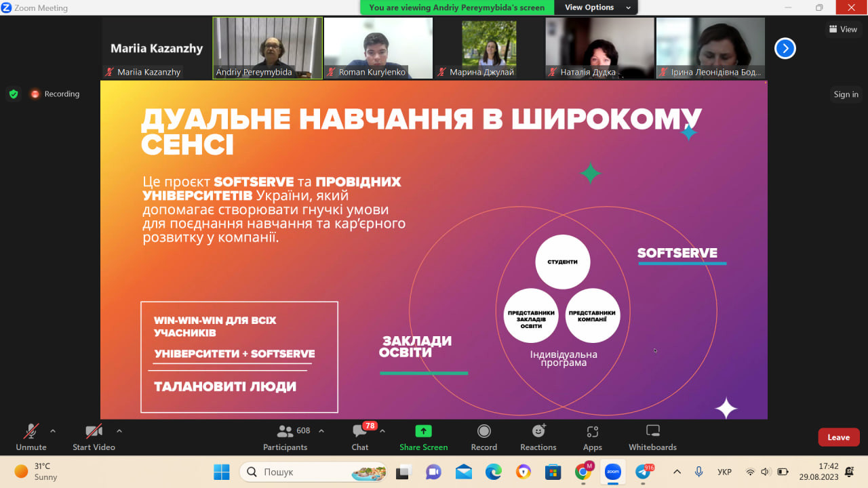Expand audio options arrow next to Unmute
Viewport: 868px width, 488px height.
(53, 431)
